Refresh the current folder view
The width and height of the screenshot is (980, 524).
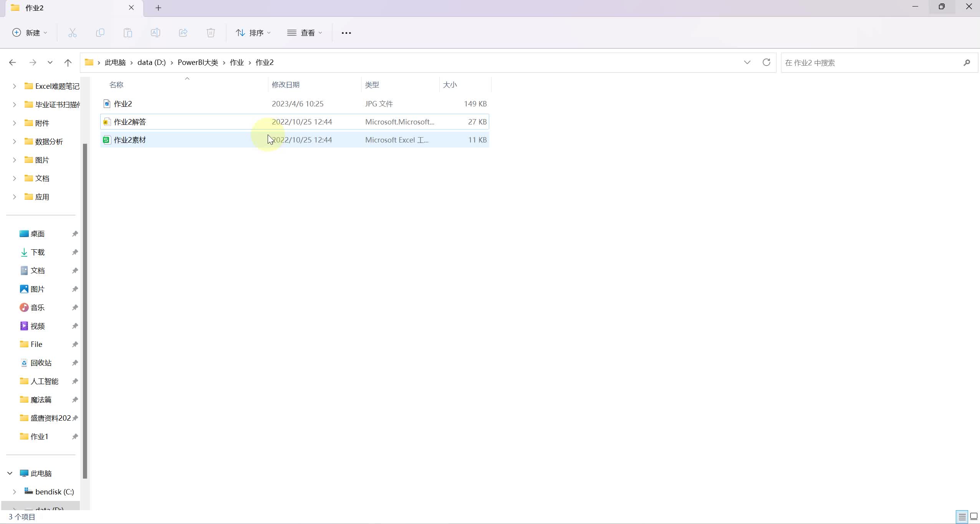click(766, 62)
